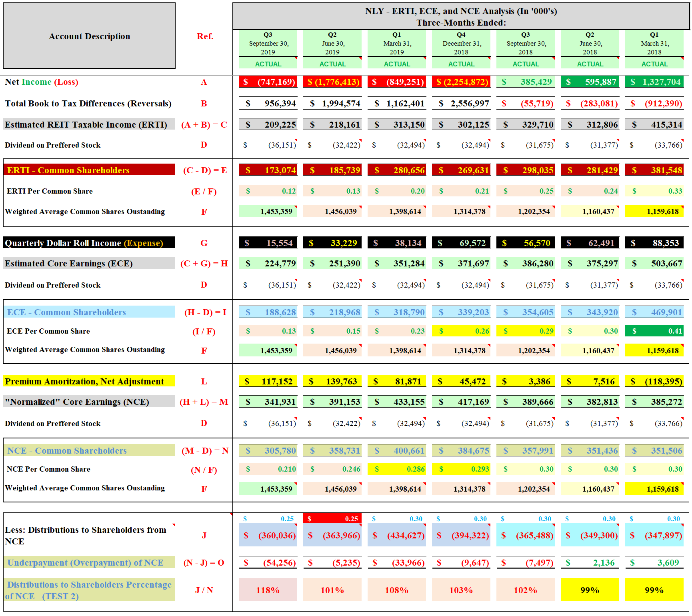
Task: Select ERTI Common Shareholders value 381,548
Action: pos(654,170)
